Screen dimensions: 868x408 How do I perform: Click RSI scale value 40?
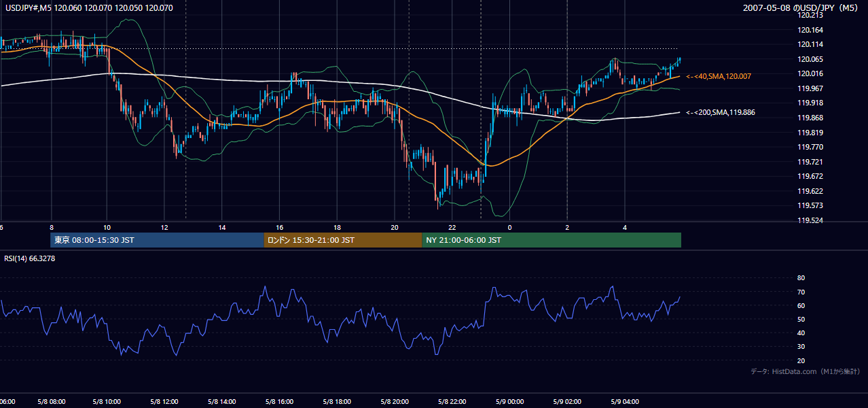point(801,333)
